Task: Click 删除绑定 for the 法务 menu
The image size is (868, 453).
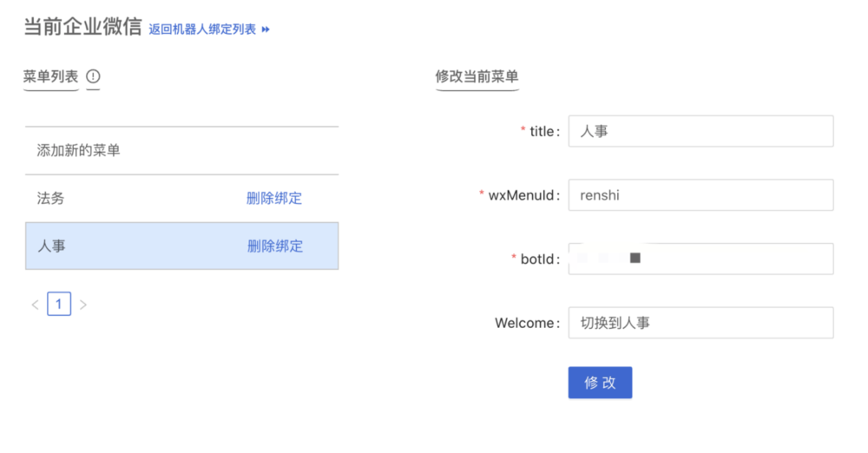Action: (274, 198)
